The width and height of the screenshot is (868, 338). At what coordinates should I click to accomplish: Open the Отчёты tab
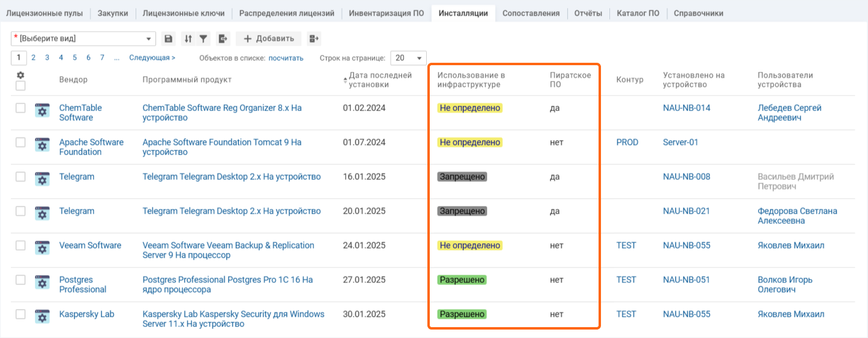coord(588,13)
